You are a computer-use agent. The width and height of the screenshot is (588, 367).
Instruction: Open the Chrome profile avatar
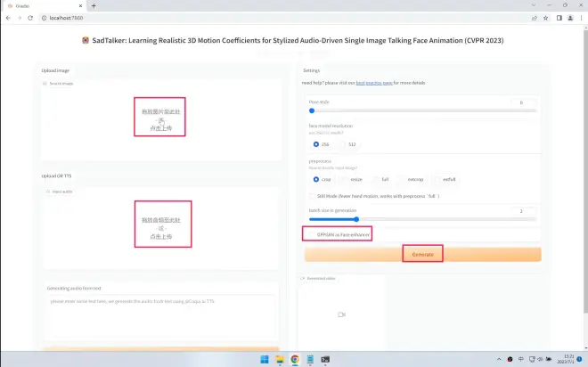570,18
